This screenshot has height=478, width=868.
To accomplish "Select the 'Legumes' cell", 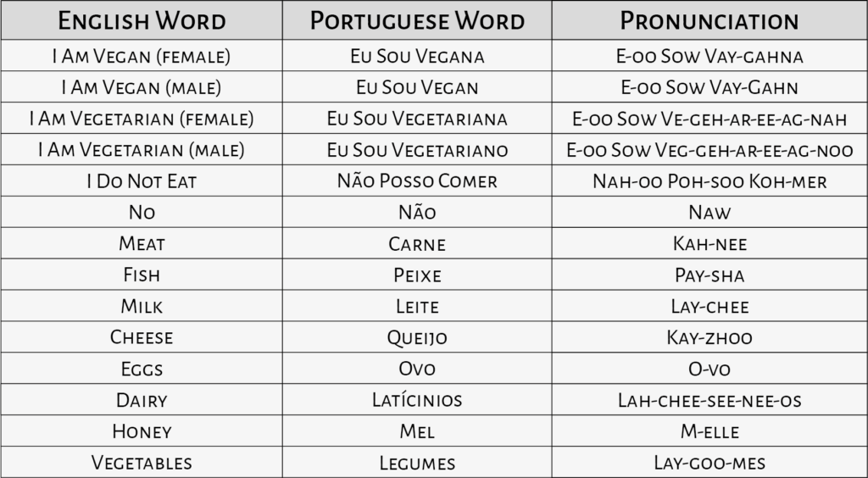I will 417,462.
